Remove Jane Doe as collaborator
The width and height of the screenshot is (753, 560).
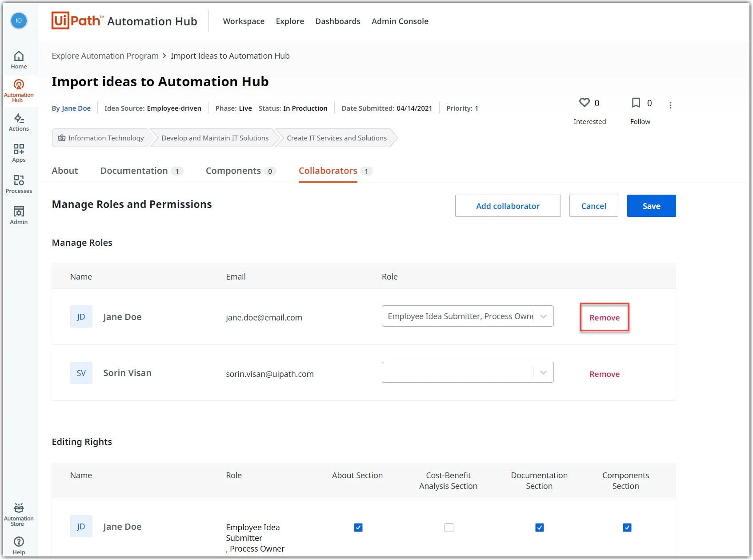(605, 317)
